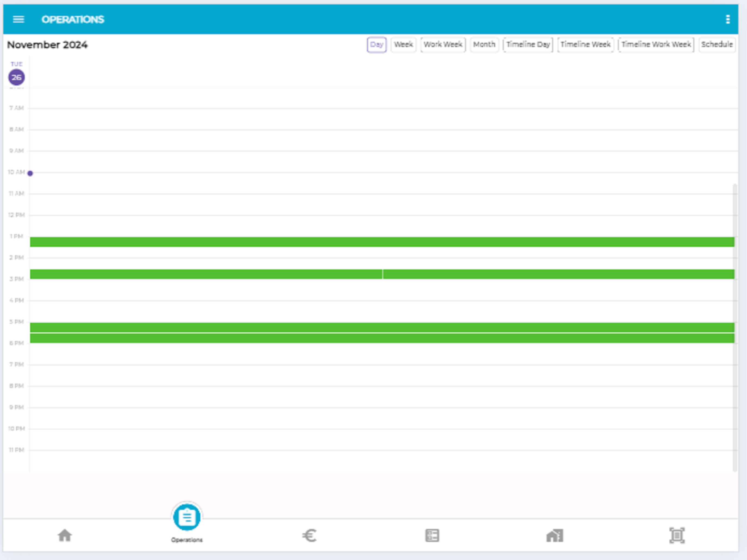Click the "4 PM" time label
747x560 pixels.
(x=17, y=300)
